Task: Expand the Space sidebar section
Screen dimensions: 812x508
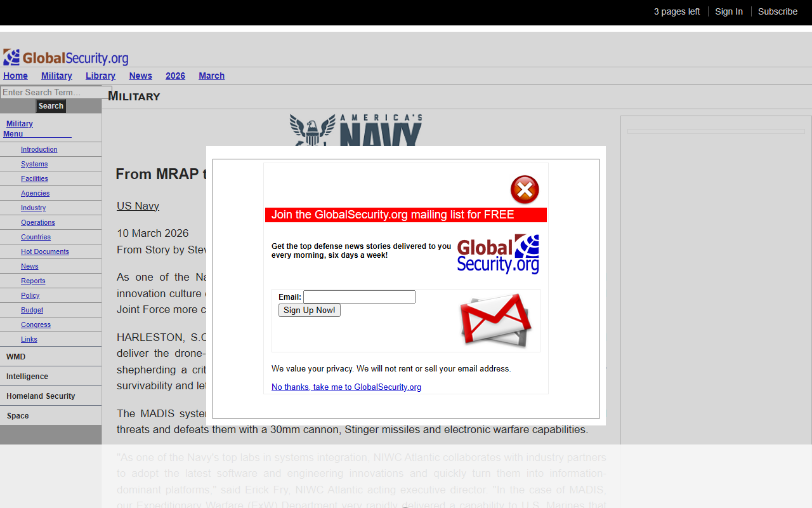Action: click(x=51, y=416)
